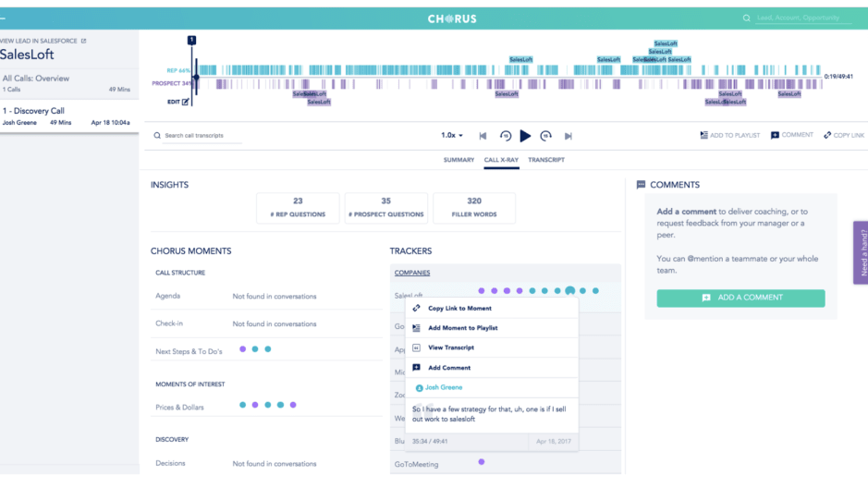Click last teal dot in Next Steps row
Screen dimensions: 868x500
pyautogui.click(x=268, y=349)
